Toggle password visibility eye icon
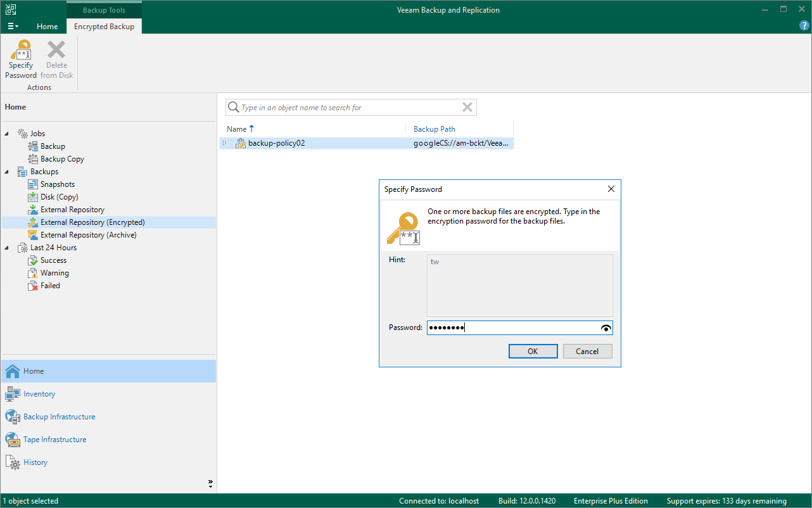The image size is (812, 508). (606, 327)
